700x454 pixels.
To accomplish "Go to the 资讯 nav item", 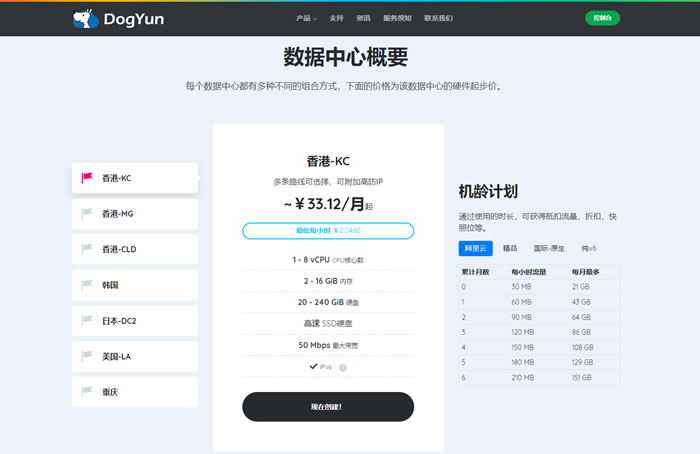I will click(363, 18).
